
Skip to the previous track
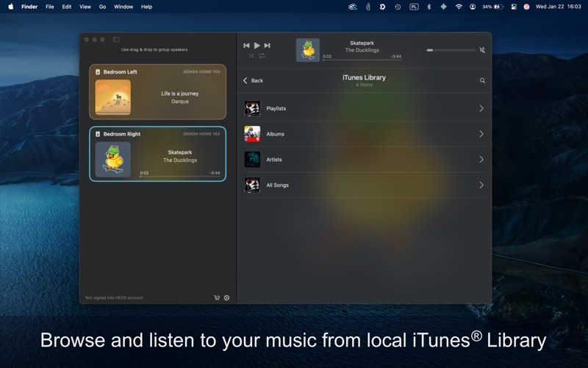246,46
